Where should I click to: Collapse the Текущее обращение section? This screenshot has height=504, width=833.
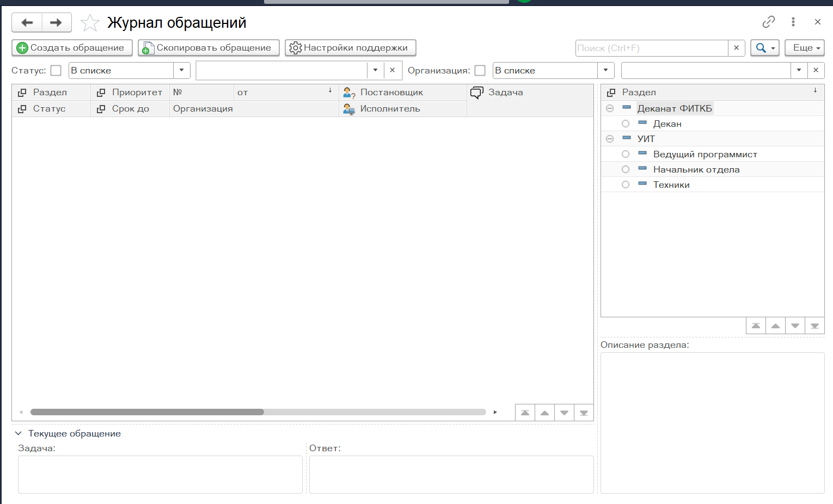pyautogui.click(x=18, y=434)
